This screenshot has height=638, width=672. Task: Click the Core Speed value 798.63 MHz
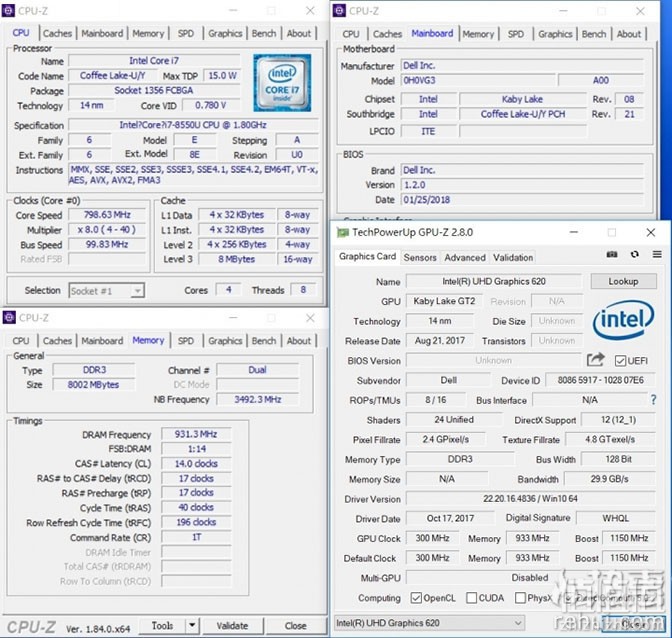coord(107,215)
